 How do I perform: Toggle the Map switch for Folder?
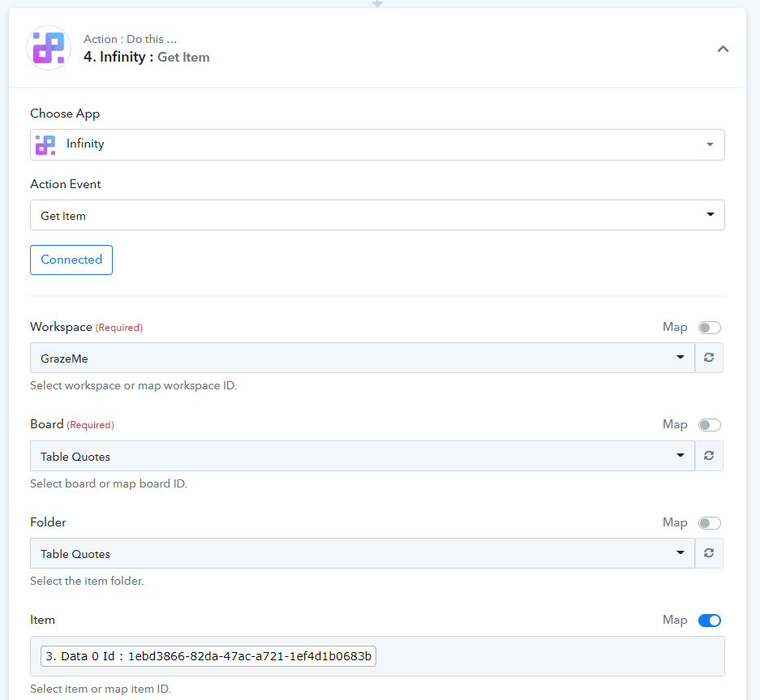click(709, 523)
